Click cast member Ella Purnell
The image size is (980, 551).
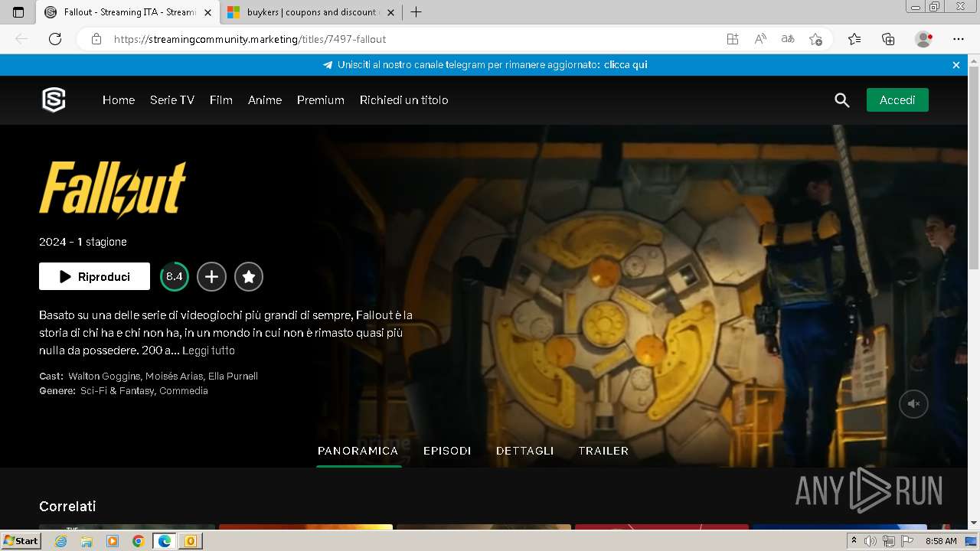pos(233,377)
